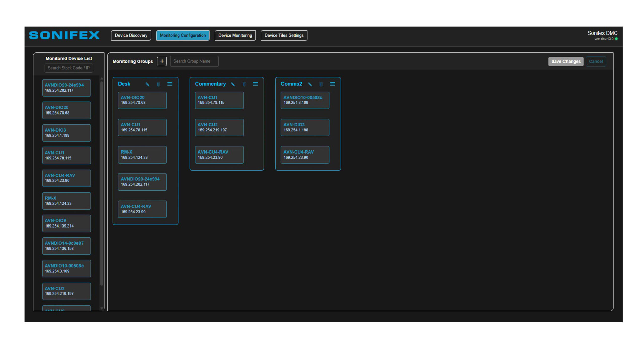Click AVNDIO10-00508c tile in Comms2 group
The height and width of the screenshot is (341, 644).
tap(305, 100)
